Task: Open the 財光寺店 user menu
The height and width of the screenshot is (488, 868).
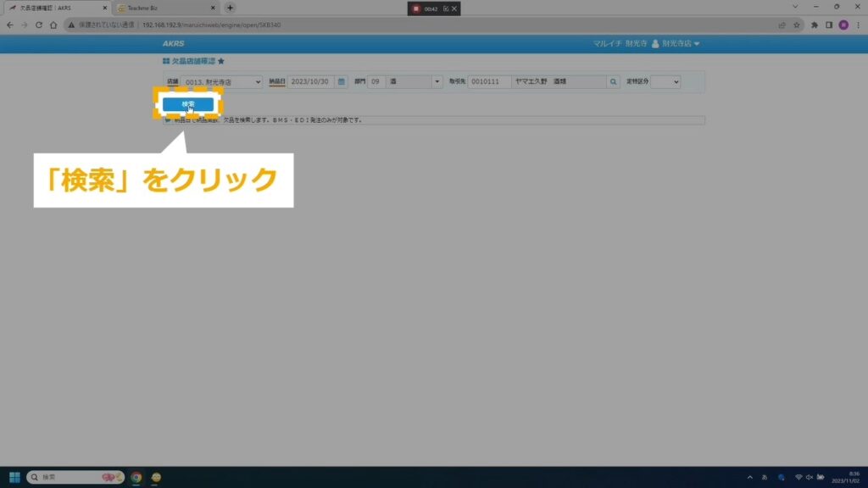Action: 676,43
